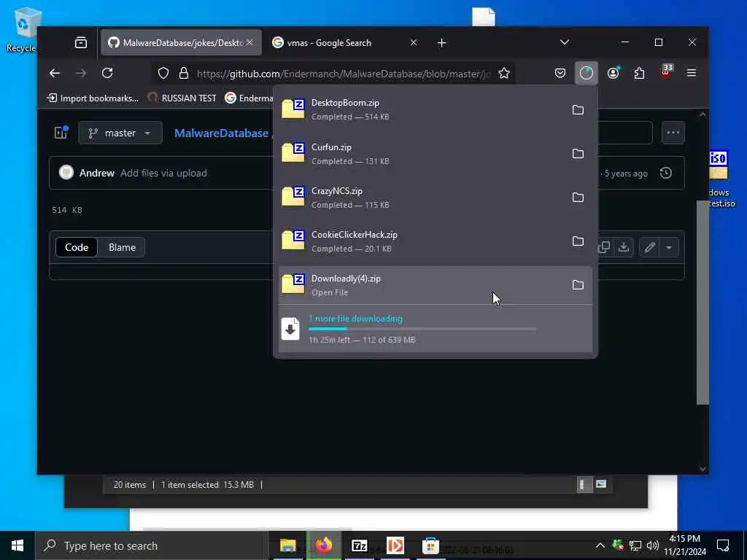Select Blame view tab
747x560 pixels.
(122, 248)
